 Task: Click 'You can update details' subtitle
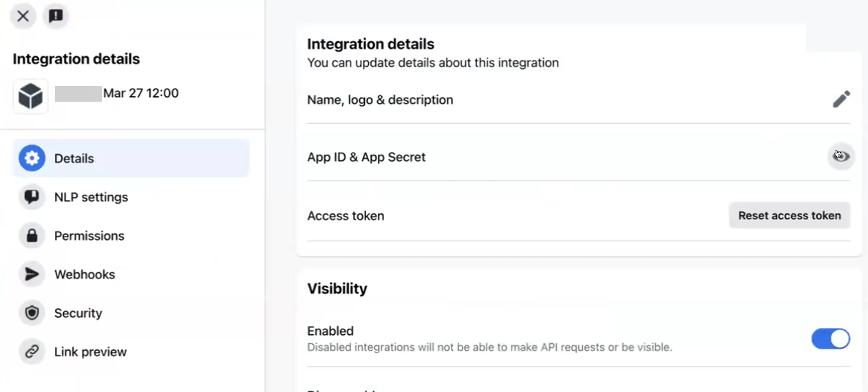[x=433, y=63]
